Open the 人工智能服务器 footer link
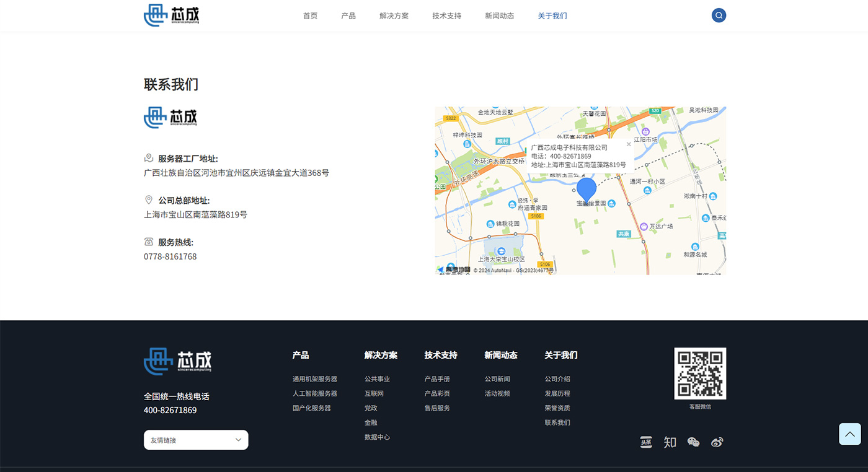 314,393
